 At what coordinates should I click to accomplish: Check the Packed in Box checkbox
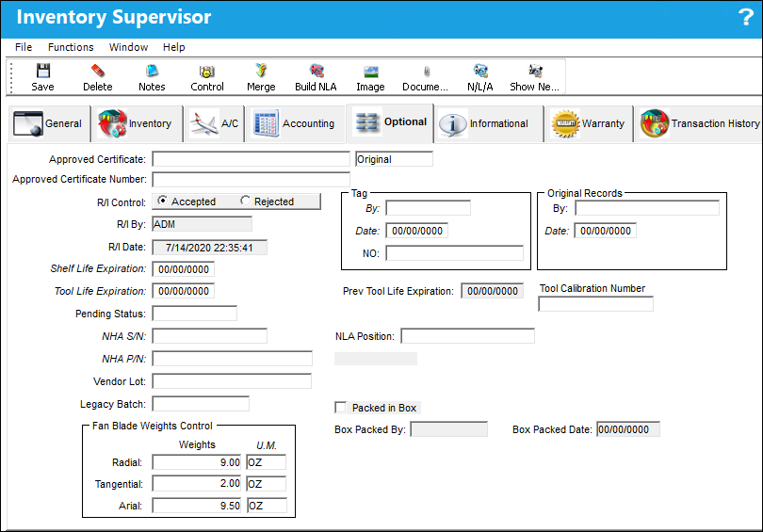(x=341, y=408)
